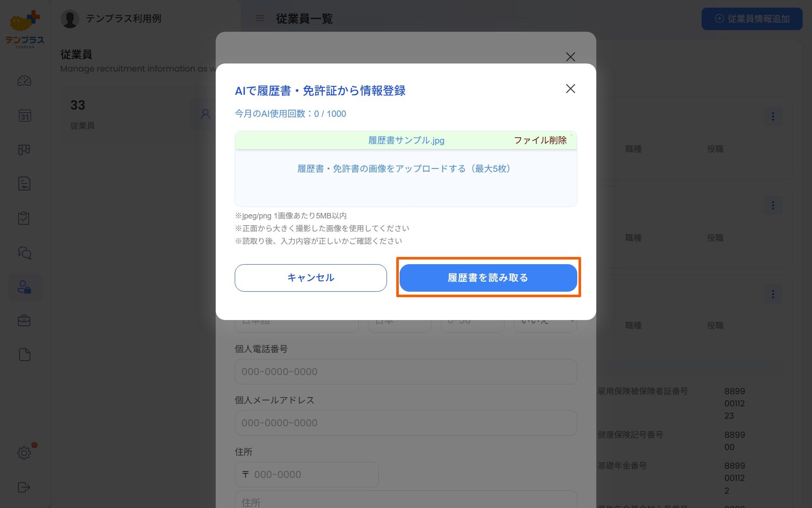Screen dimensions: 812x508
Task: Open the third employee card's options menu
Action: 773,294
